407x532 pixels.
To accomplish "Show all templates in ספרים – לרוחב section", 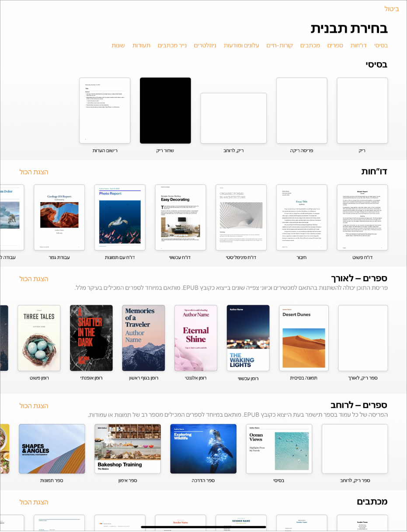I will pyautogui.click(x=34, y=406).
